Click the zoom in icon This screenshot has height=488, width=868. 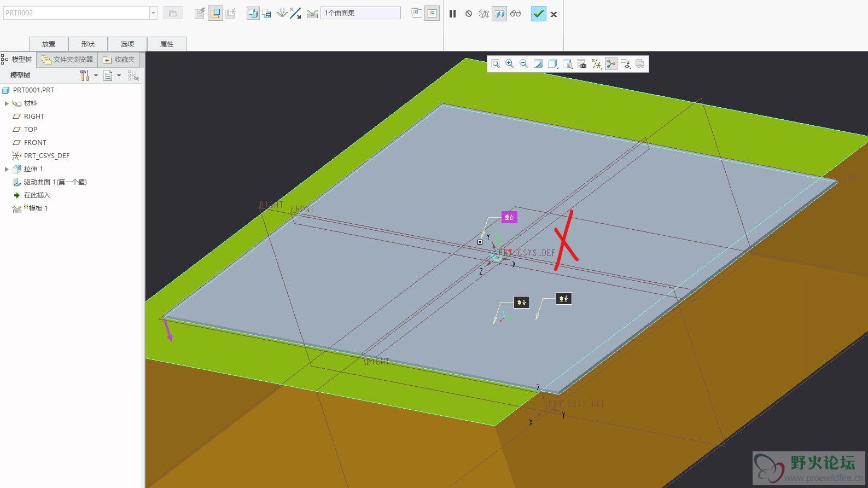click(510, 64)
